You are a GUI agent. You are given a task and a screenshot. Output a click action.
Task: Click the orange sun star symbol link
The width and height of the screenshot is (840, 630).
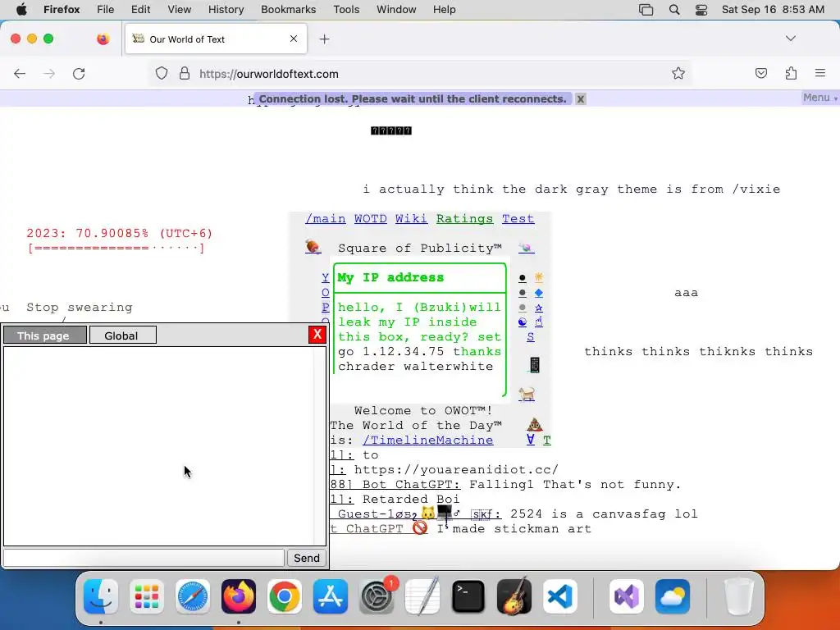click(538, 277)
